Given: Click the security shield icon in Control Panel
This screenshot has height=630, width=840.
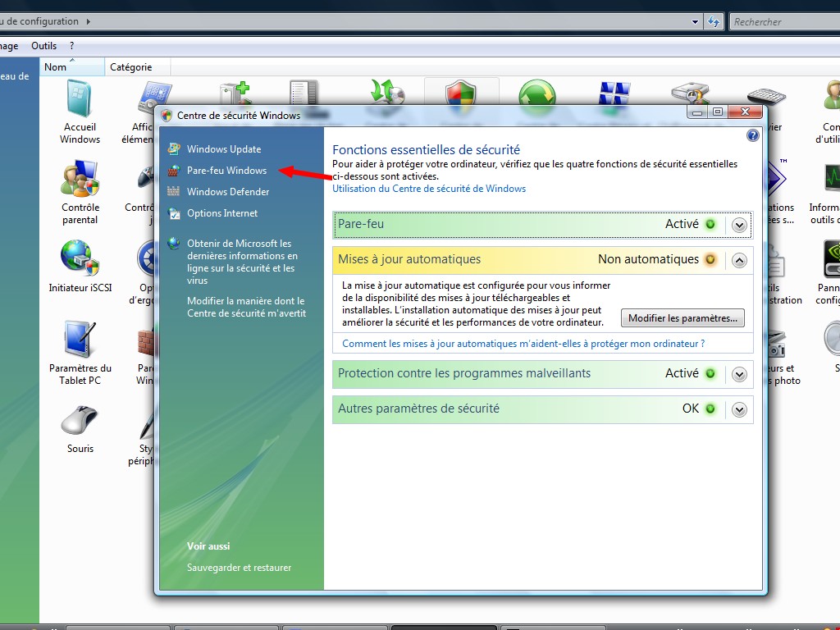Looking at the screenshot, I should point(461,97).
